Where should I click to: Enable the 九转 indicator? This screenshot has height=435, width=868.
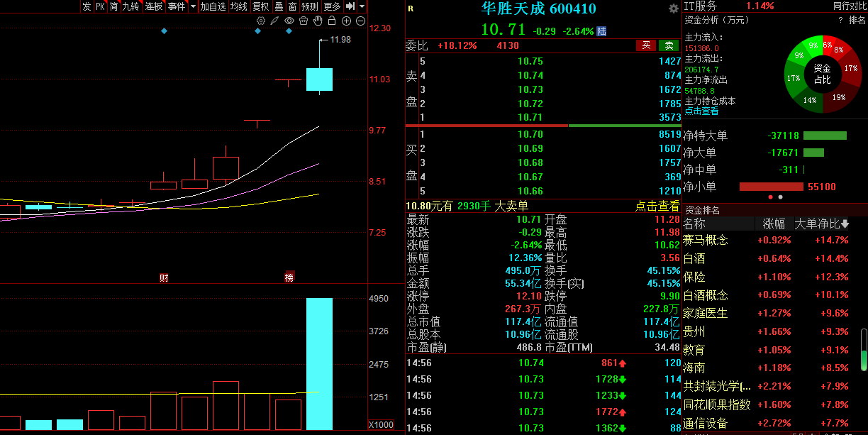[131, 6]
